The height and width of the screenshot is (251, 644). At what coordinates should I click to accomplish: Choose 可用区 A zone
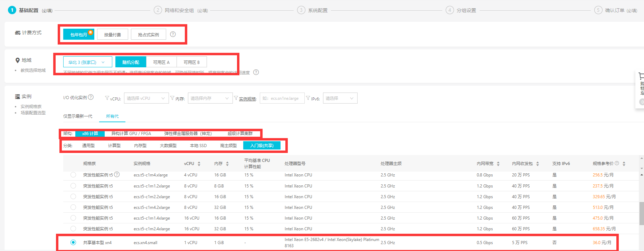click(161, 62)
